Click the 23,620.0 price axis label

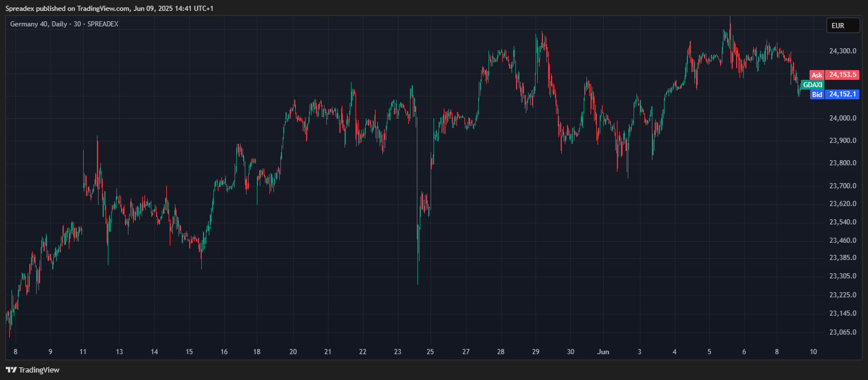843,204
